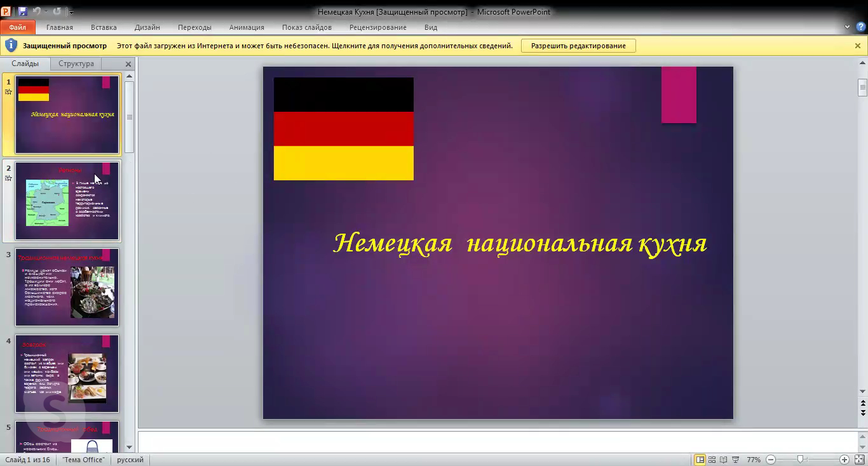
Task: Expand the collapsed ribbon using the chevron
Action: 847,27
